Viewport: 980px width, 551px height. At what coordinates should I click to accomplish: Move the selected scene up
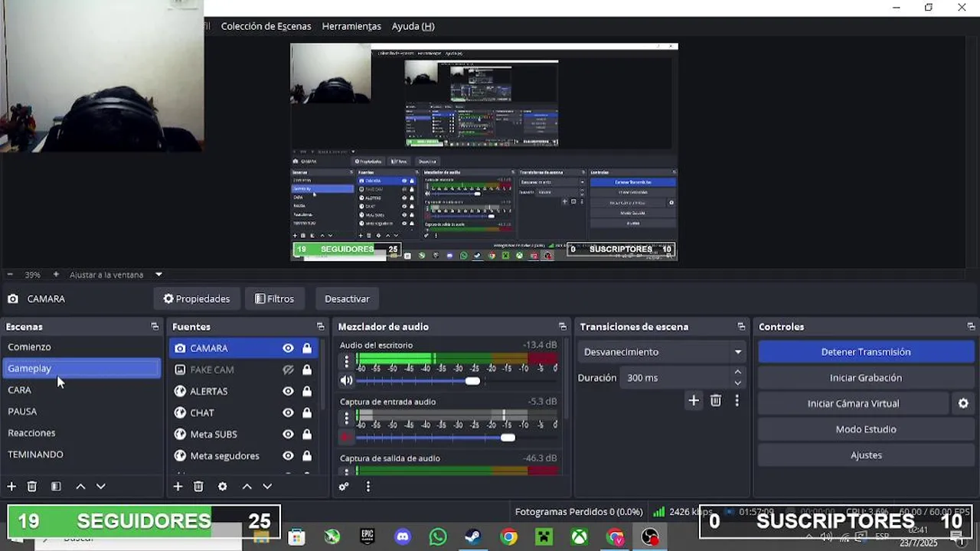pos(80,487)
